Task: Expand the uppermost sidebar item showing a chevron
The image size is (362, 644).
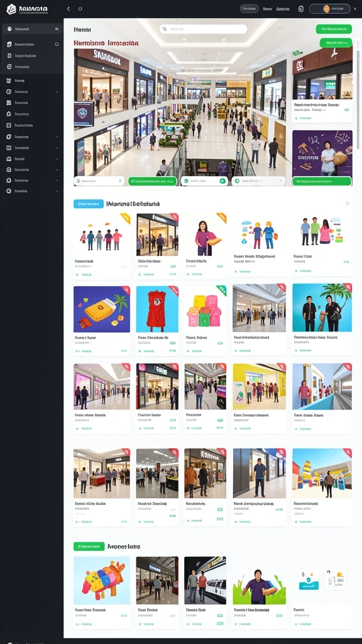Action: coord(57,92)
